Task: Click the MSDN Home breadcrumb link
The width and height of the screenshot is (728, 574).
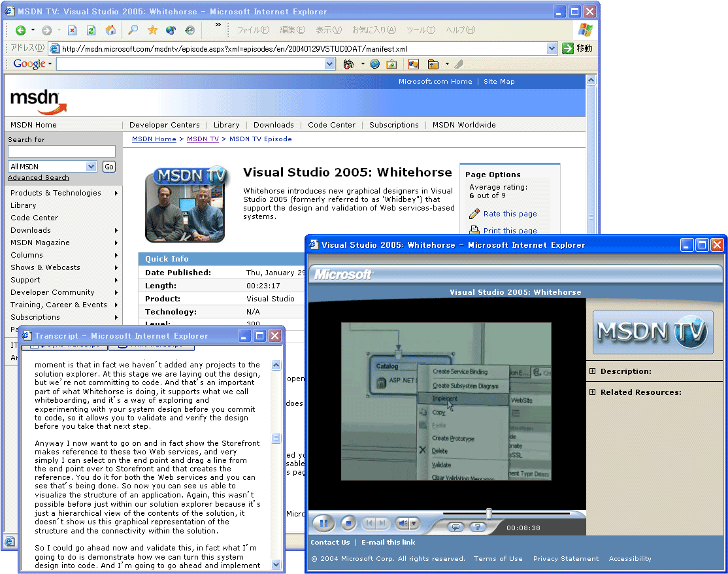Action: [x=154, y=139]
